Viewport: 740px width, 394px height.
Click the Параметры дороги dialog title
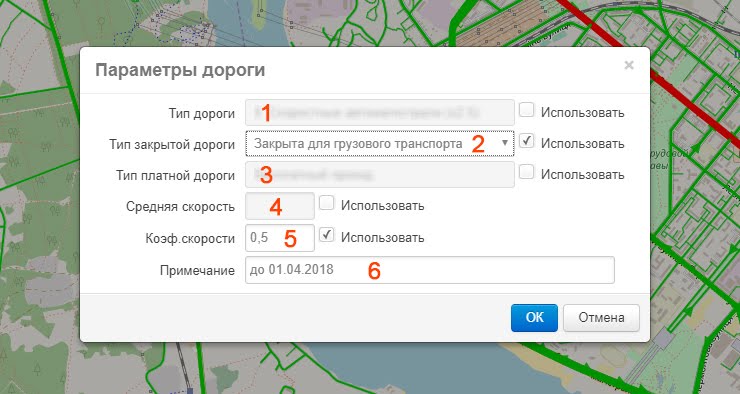[180, 70]
